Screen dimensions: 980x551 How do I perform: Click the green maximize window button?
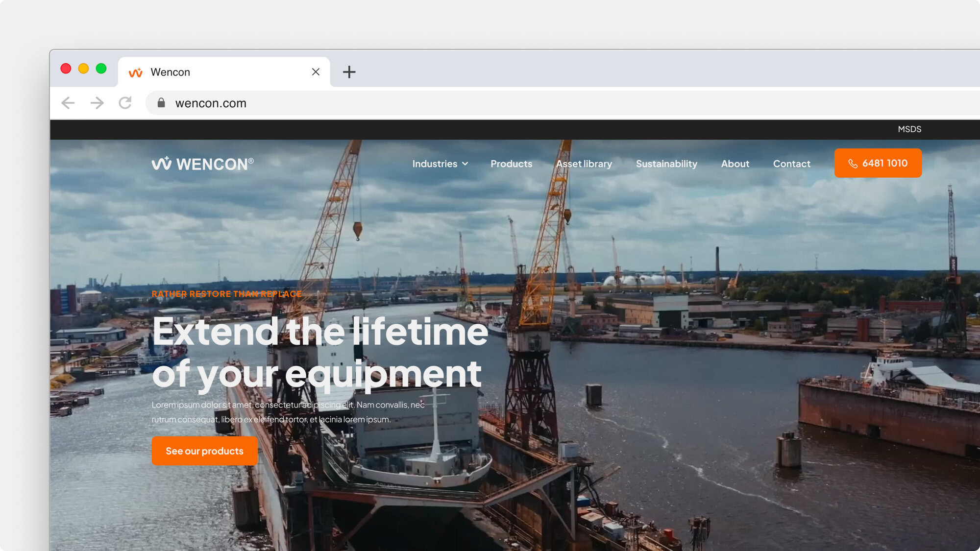101,68
